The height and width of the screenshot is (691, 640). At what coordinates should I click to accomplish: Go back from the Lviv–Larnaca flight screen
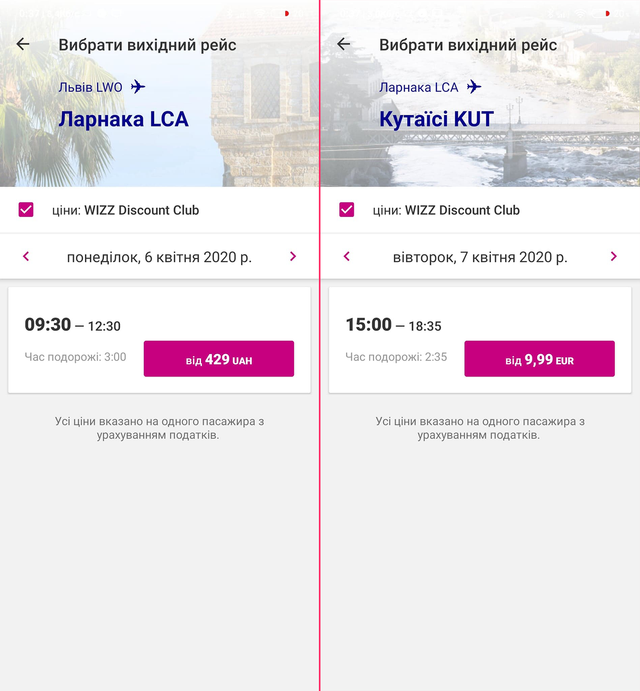tap(23, 45)
